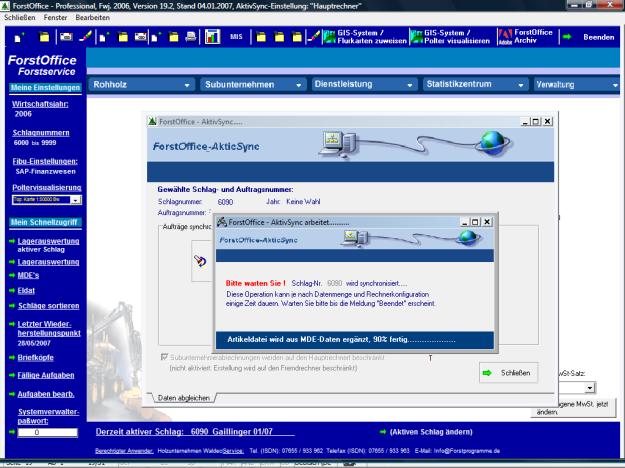625x468 pixels.
Task: Open the Wirtschaftsjahr link
Action: (x=40, y=104)
